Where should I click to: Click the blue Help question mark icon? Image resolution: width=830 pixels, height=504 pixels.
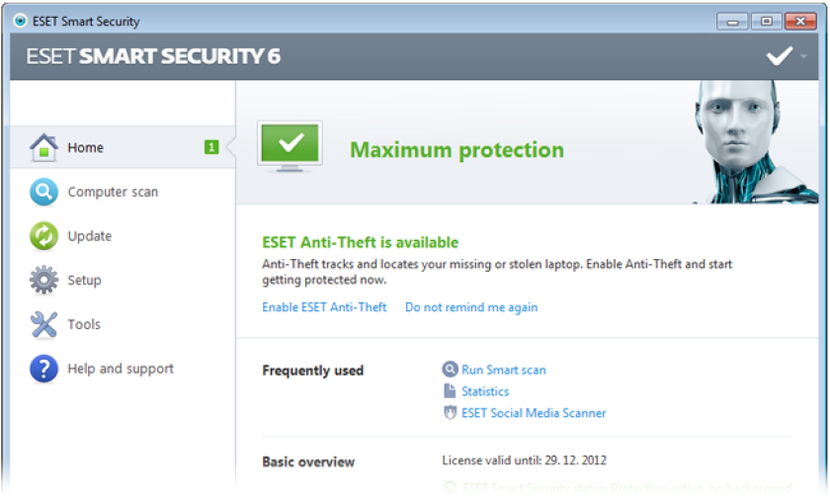(43, 369)
